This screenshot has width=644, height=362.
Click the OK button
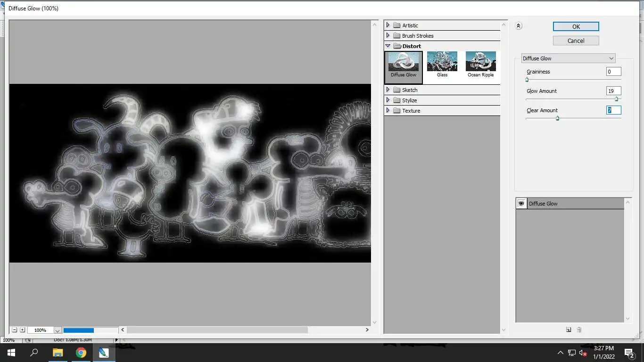(x=576, y=26)
